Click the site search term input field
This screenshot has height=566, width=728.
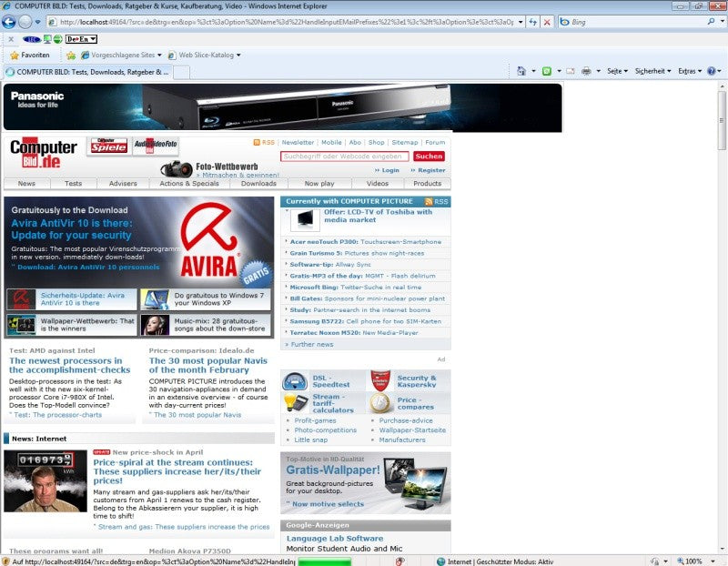345,157
